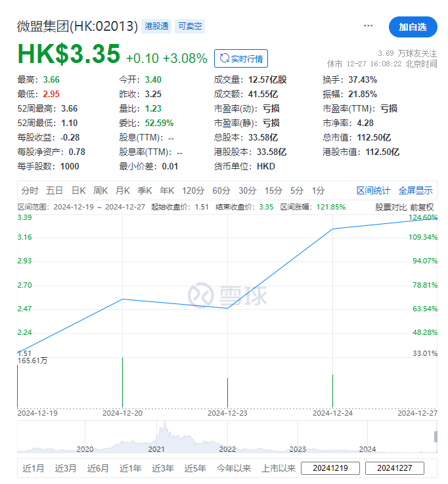
Task: Click the 实时行情 refresh button
Action: pos(241,58)
